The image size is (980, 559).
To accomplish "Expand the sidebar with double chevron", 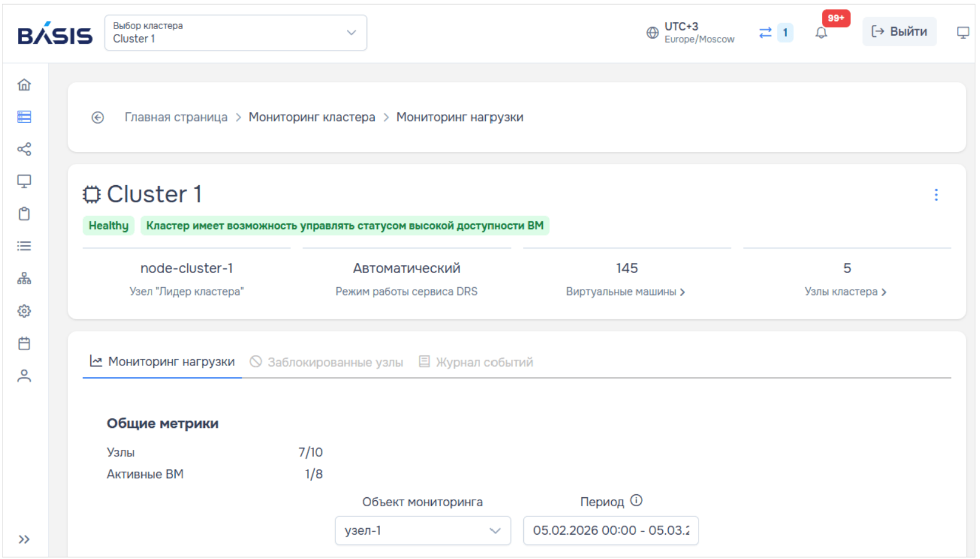I will (24, 539).
